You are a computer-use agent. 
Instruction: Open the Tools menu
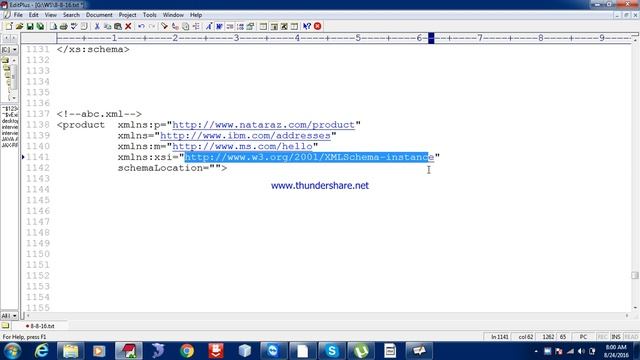pyautogui.click(x=149, y=15)
